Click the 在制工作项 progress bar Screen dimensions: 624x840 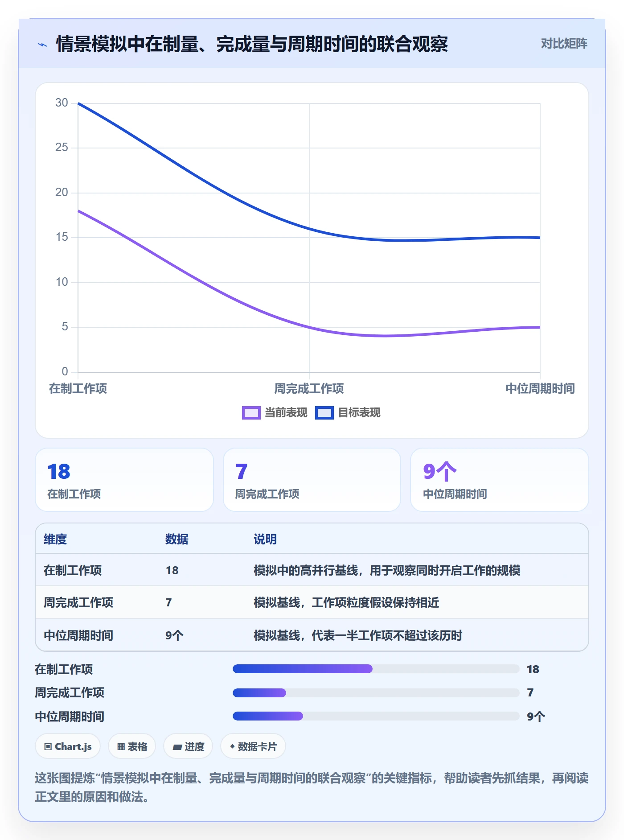(x=376, y=669)
